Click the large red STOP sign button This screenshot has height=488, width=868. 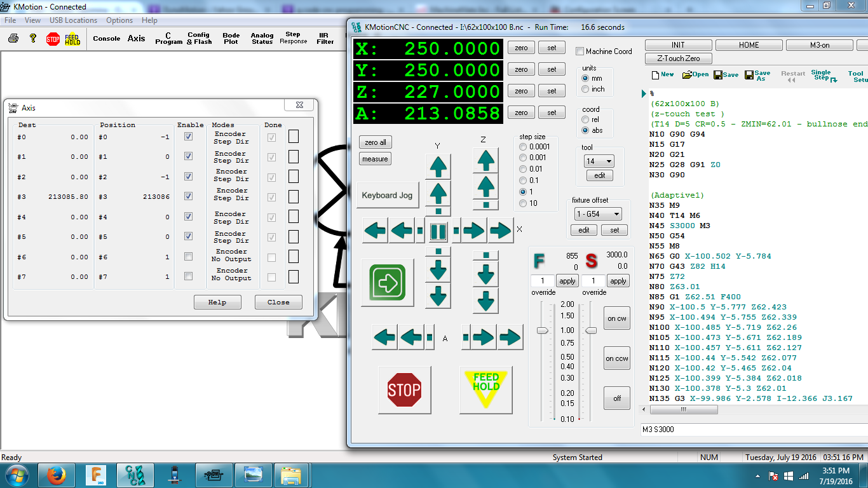click(404, 390)
